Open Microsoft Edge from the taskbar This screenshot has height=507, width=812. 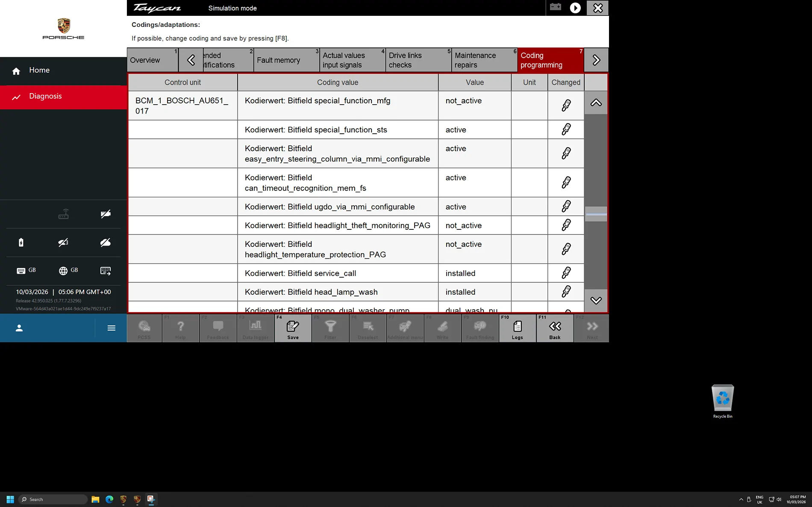pyautogui.click(x=109, y=499)
